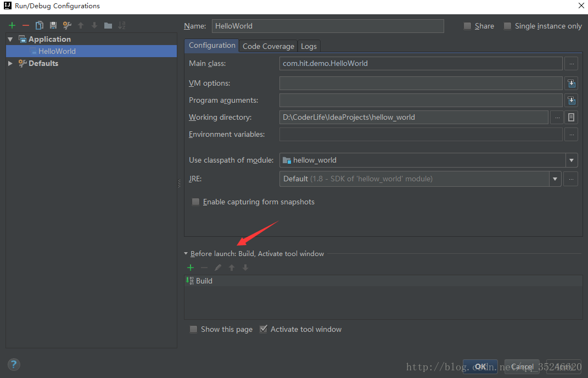Edit environment variables ellipsis button
This screenshot has width=588, height=378.
tap(571, 135)
